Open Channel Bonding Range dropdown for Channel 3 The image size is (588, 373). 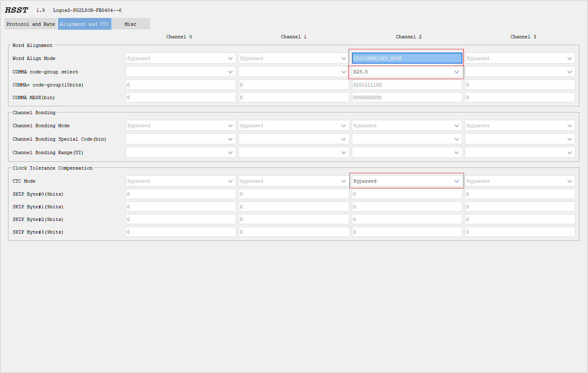519,152
